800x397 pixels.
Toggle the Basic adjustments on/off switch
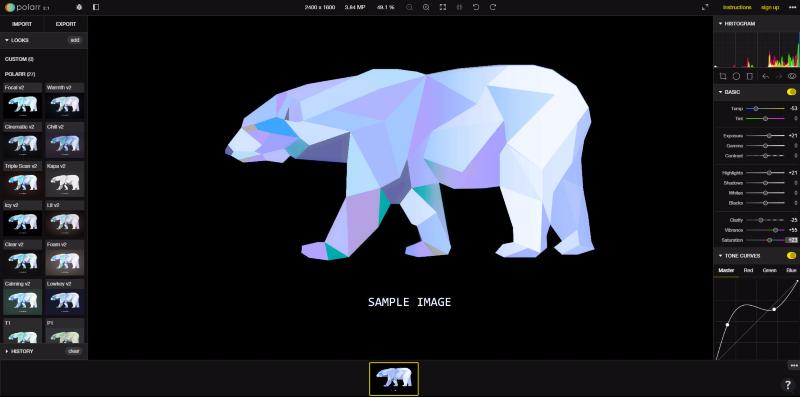[x=791, y=92]
